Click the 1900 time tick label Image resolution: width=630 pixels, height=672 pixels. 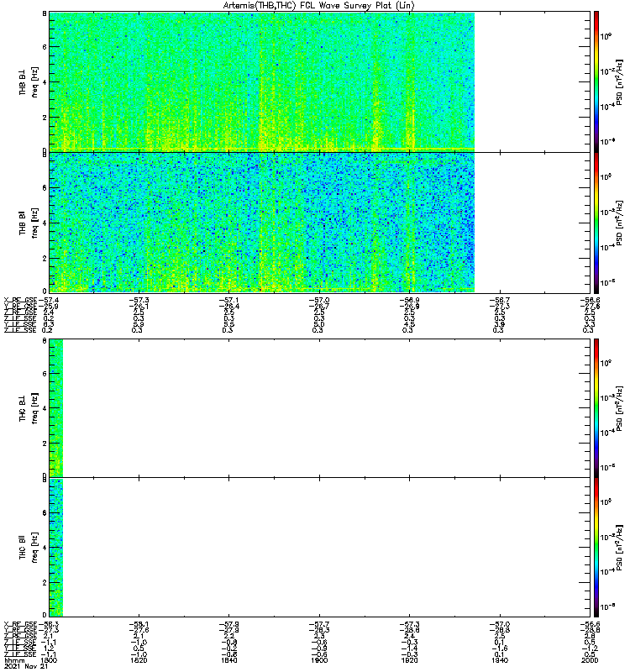(x=320, y=661)
